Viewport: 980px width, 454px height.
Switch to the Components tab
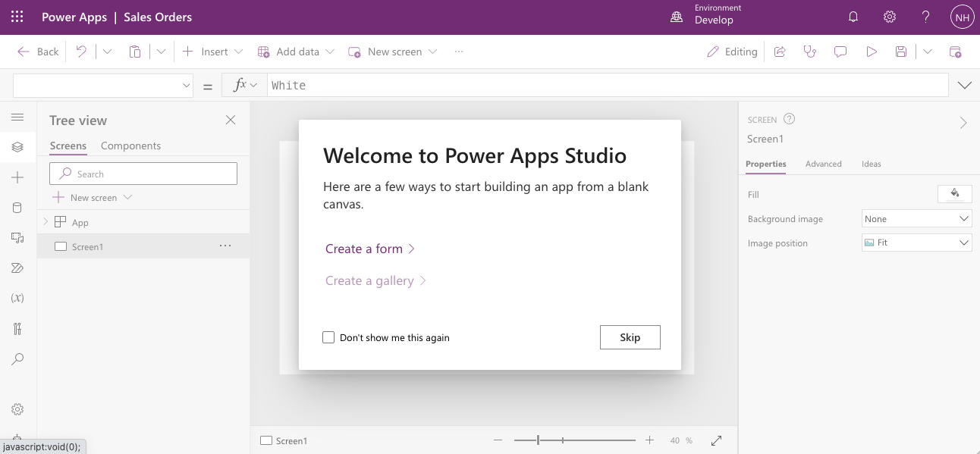point(130,146)
